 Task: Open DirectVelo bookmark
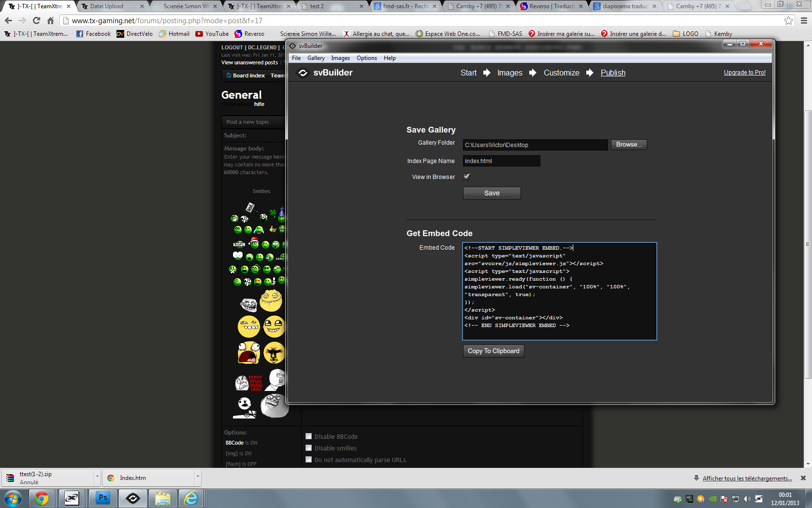click(x=134, y=34)
